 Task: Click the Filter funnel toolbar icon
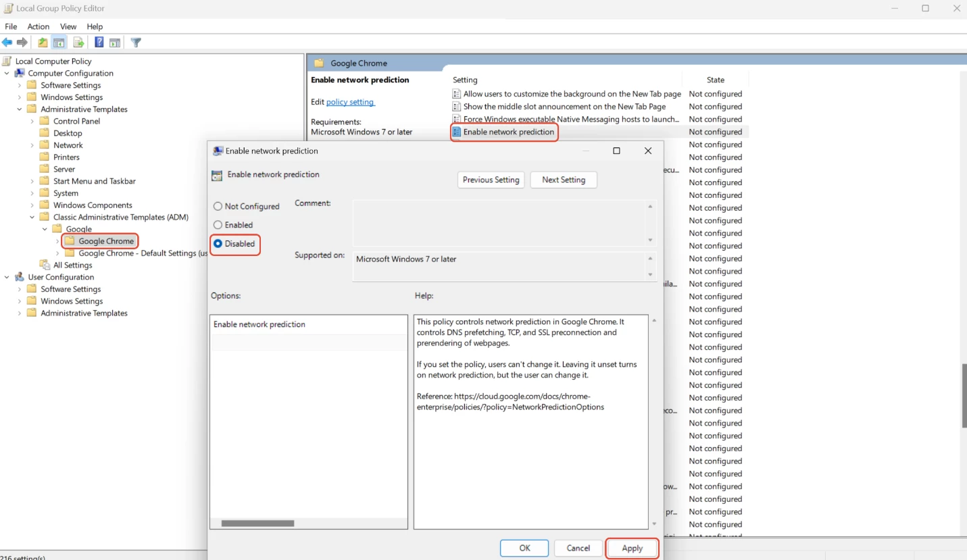[136, 43]
